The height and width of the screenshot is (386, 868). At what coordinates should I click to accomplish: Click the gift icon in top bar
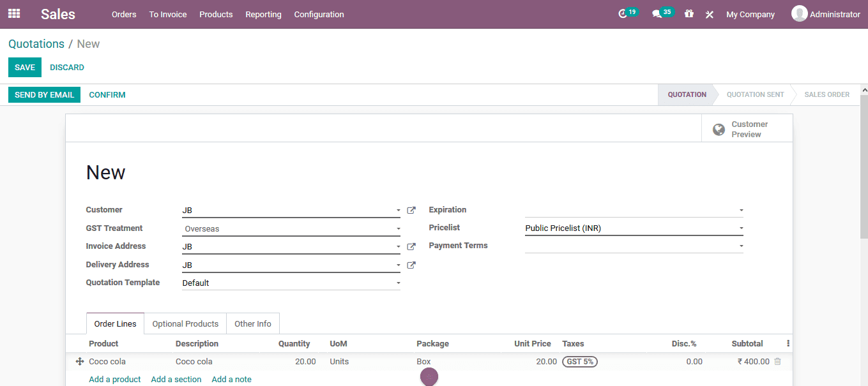pyautogui.click(x=689, y=13)
